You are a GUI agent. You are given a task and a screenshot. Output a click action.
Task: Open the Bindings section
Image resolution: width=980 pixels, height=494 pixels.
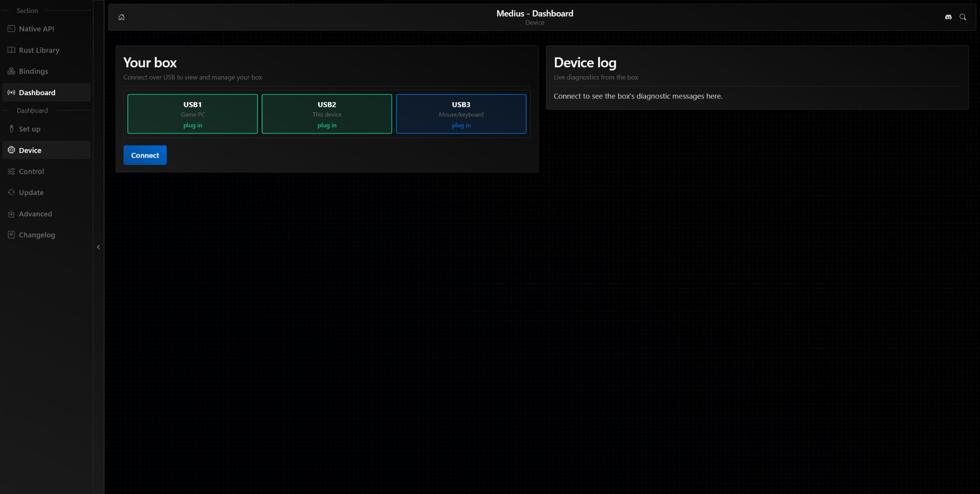click(x=46, y=71)
